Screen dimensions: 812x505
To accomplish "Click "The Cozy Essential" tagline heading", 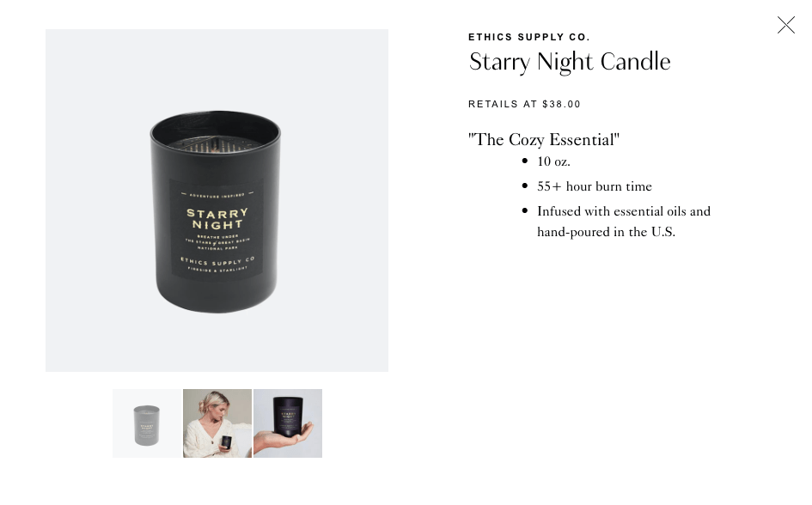I will tap(544, 140).
